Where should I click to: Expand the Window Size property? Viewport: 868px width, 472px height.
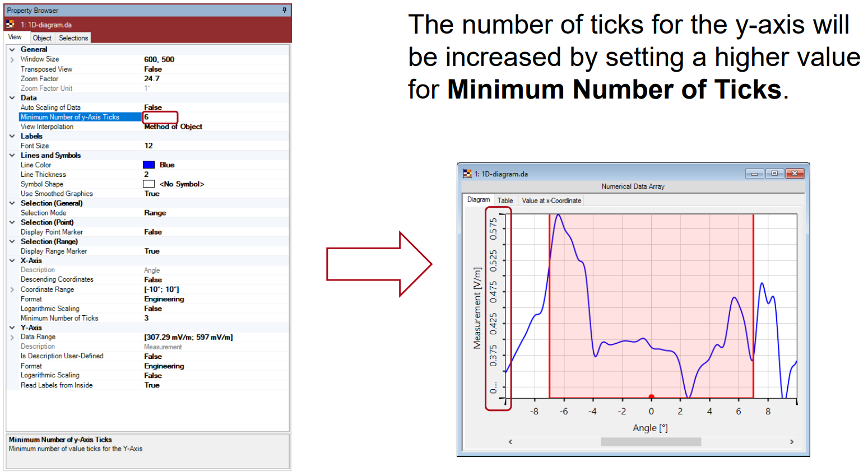tap(12, 59)
